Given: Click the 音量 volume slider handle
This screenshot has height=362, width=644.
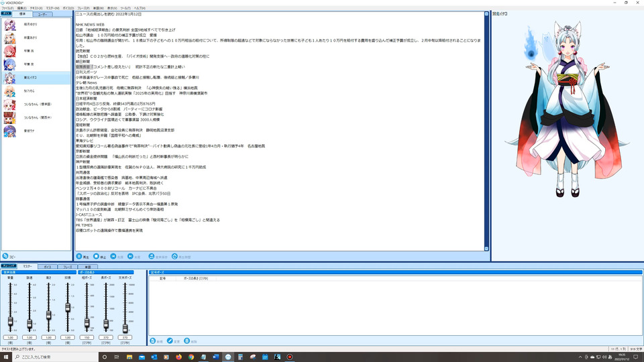Looking at the screenshot, I should (x=10, y=322).
